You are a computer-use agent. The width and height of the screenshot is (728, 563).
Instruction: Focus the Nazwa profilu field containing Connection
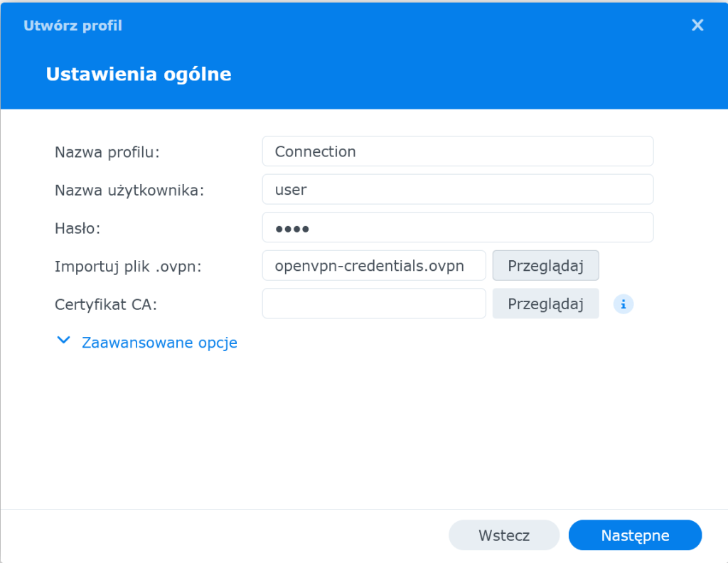tap(457, 151)
